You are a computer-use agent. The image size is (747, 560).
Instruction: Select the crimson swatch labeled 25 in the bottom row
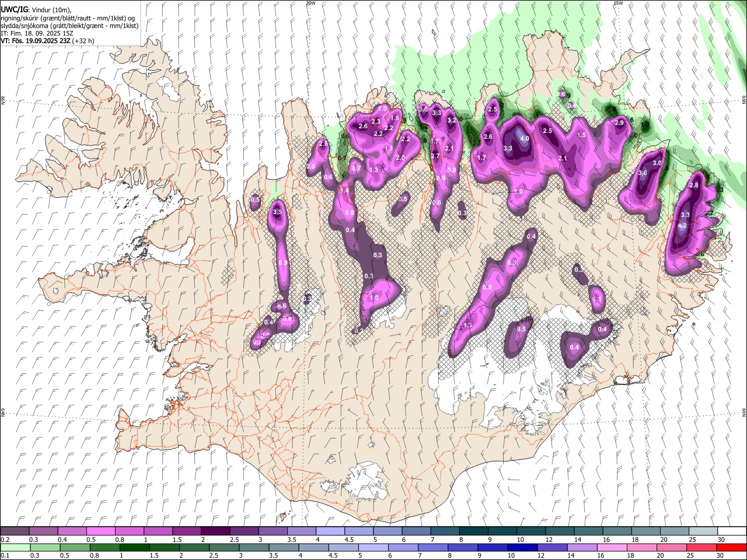(701, 548)
